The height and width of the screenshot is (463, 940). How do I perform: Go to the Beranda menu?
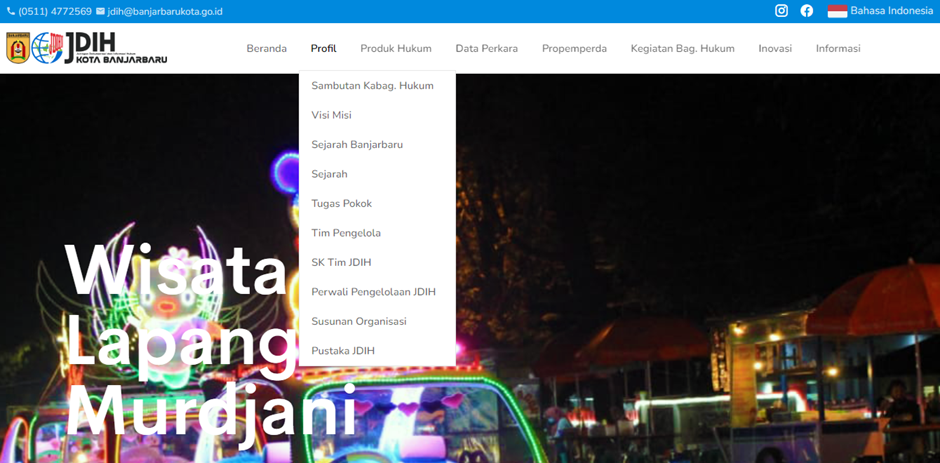point(266,48)
